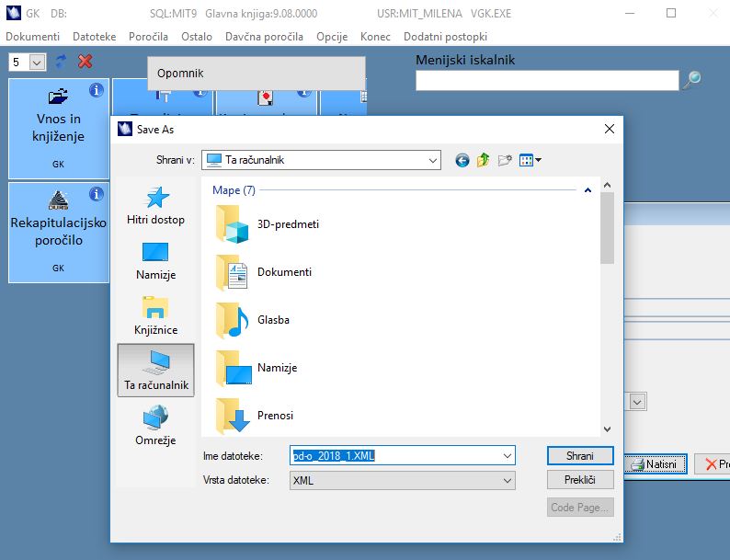Click the Shrani button
This screenshot has height=560, width=730.
pyautogui.click(x=580, y=456)
